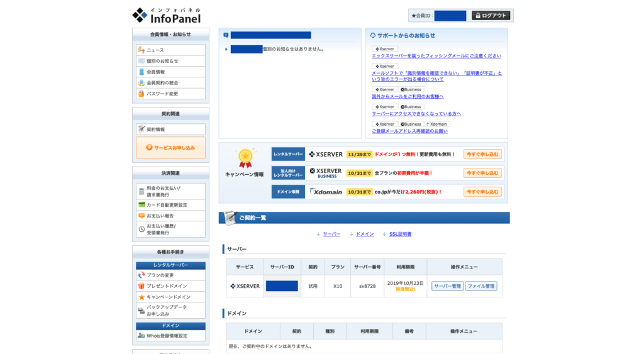
Task: Click the 2019年10月23日 expiry date
Action: coord(405,284)
